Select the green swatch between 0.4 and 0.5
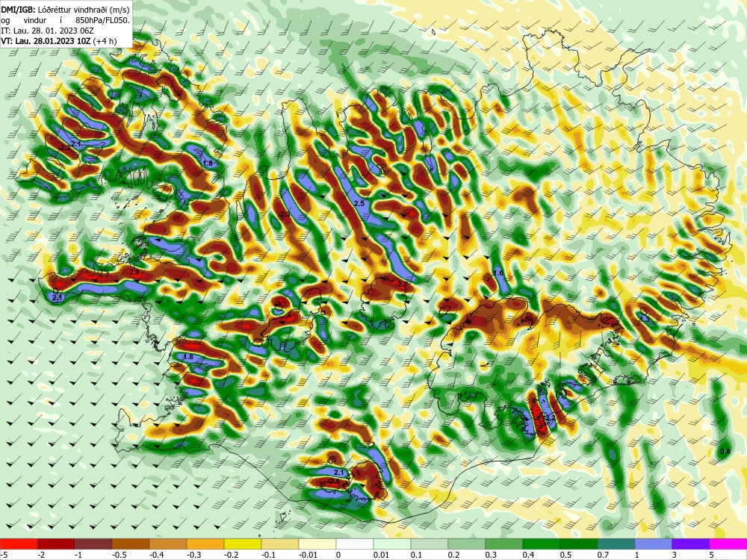 click(x=541, y=544)
